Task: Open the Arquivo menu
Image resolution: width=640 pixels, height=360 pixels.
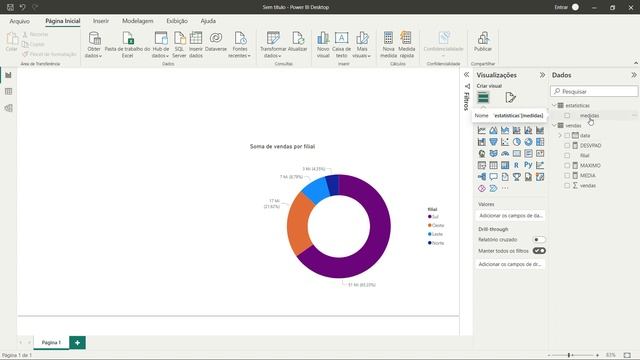Action: tap(20, 21)
